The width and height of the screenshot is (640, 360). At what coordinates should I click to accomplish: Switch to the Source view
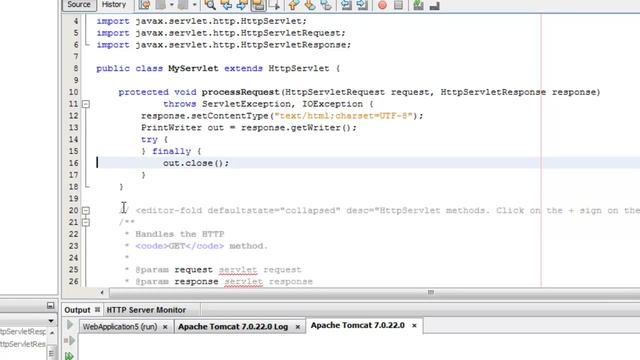click(79, 4)
